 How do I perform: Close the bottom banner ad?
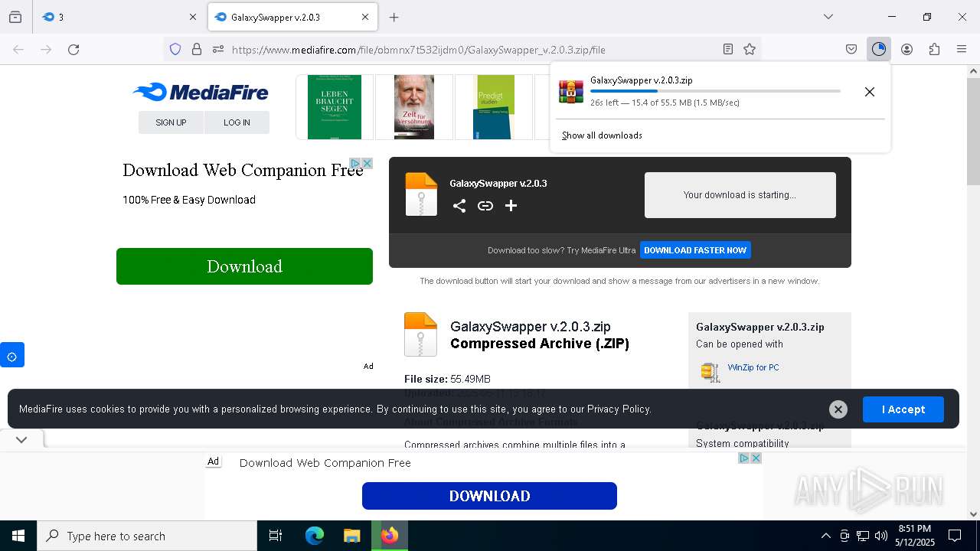click(756, 458)
